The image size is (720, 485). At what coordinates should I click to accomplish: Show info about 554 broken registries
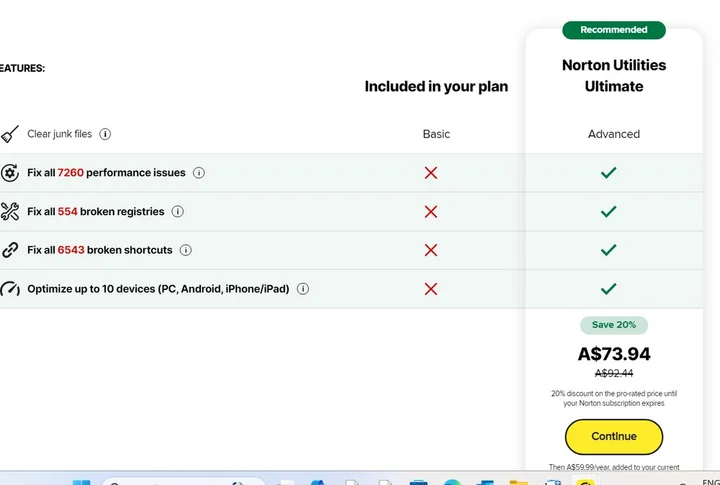pos(178,211)
